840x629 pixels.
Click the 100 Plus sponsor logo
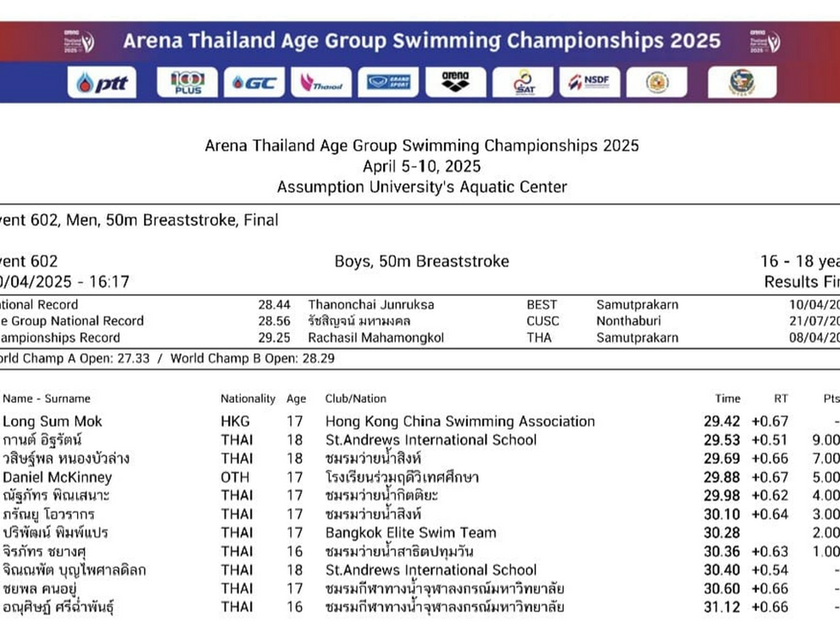[187, 82]
